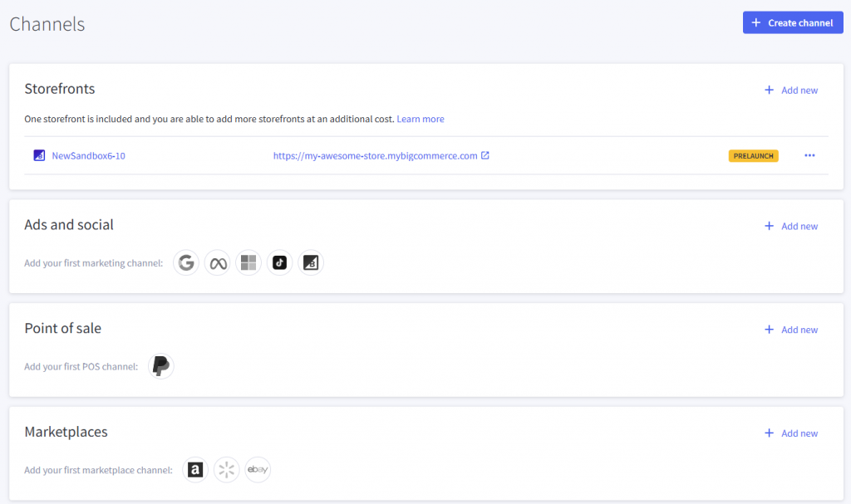
Task: Click the Marketplaces heading
Action: pos(66,432)
